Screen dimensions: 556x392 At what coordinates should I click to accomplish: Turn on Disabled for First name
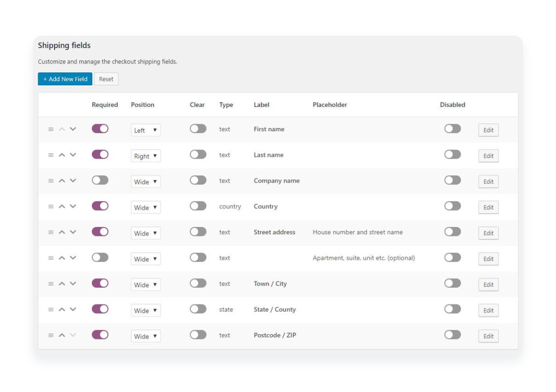[x=453, y=129]
